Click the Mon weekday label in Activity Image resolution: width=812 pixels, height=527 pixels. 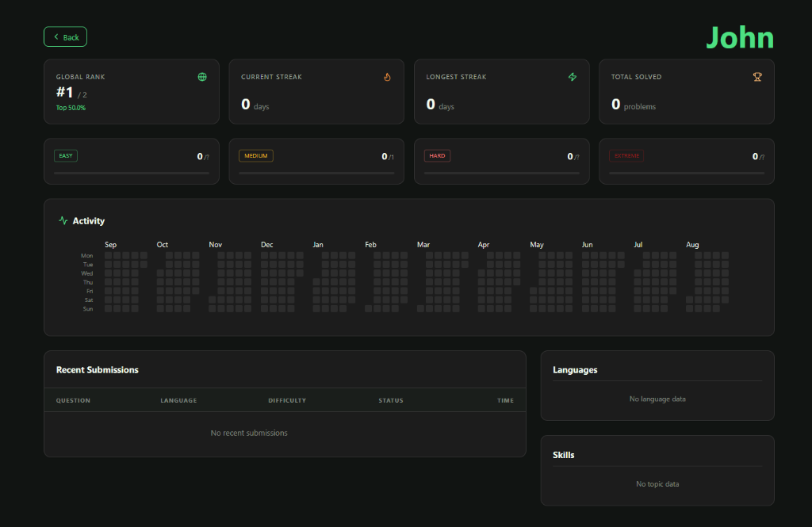tap(87, 256)
